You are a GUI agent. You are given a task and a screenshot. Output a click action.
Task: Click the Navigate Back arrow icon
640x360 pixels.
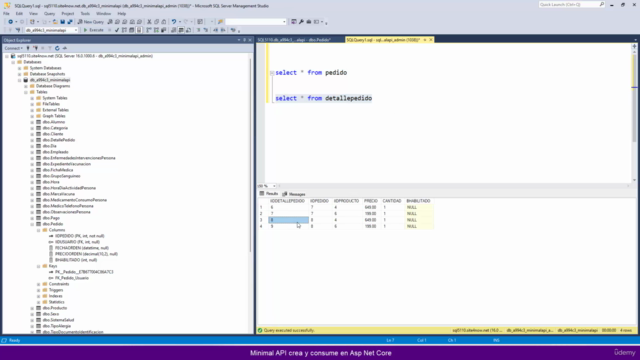pyautogui.click(x=10, y=22)
